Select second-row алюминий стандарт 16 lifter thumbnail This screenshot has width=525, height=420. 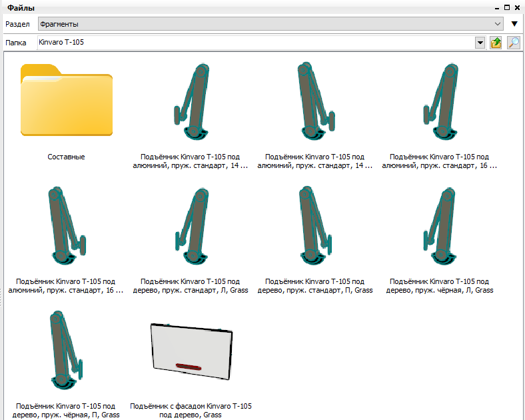(x=67, y=225)
